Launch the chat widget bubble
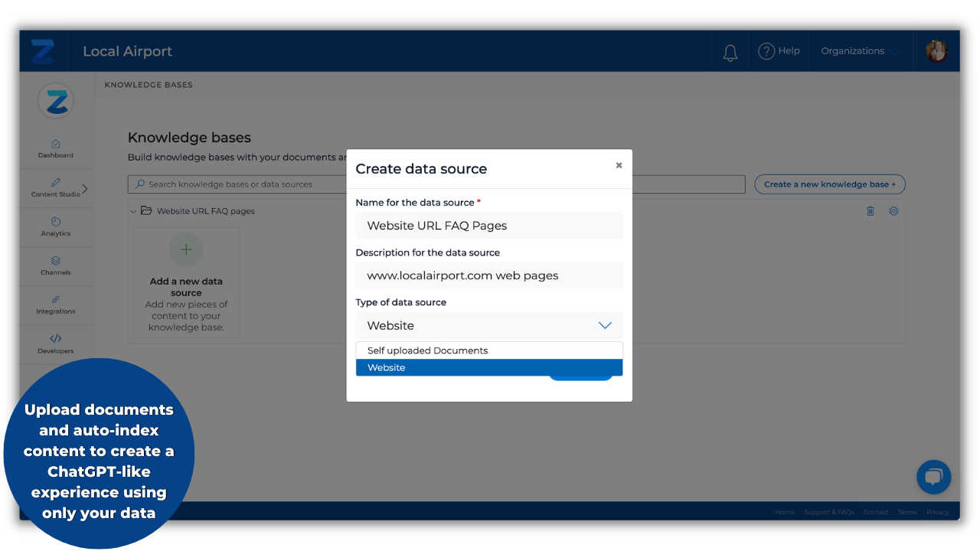This screenshot has width=980, height=551. tap(933, 477)
